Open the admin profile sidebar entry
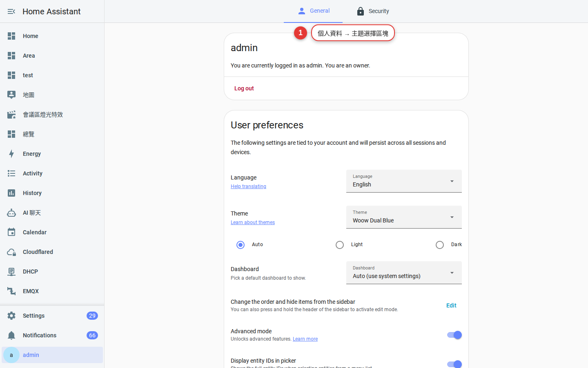Screen dimensions: 588x368 point(52,355)
